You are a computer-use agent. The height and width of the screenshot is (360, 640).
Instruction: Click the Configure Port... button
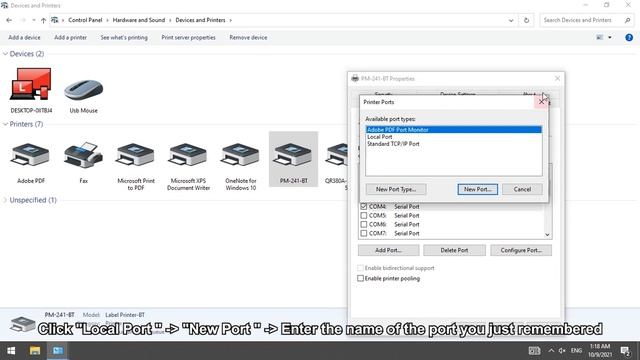(521, 250)
